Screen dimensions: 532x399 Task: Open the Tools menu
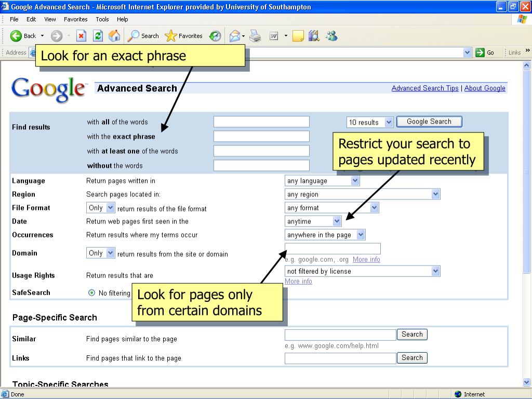(x=102, y=19)
